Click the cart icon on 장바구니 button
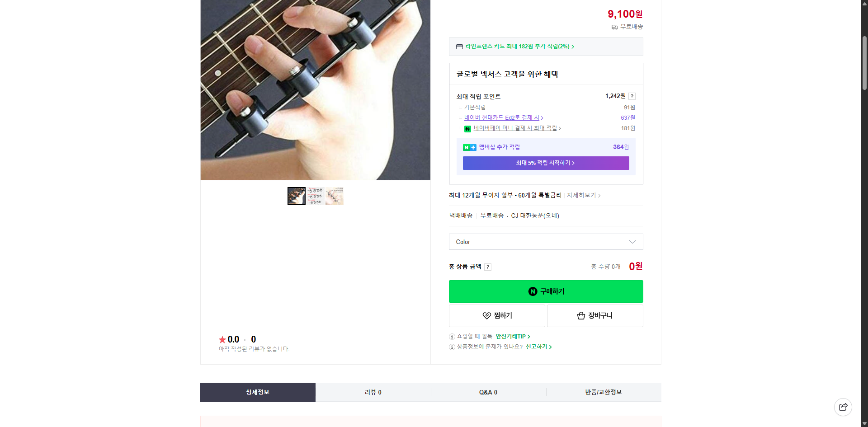Viewport: 868px width, 427px height. pyautogui.click(x=580, y=315)
